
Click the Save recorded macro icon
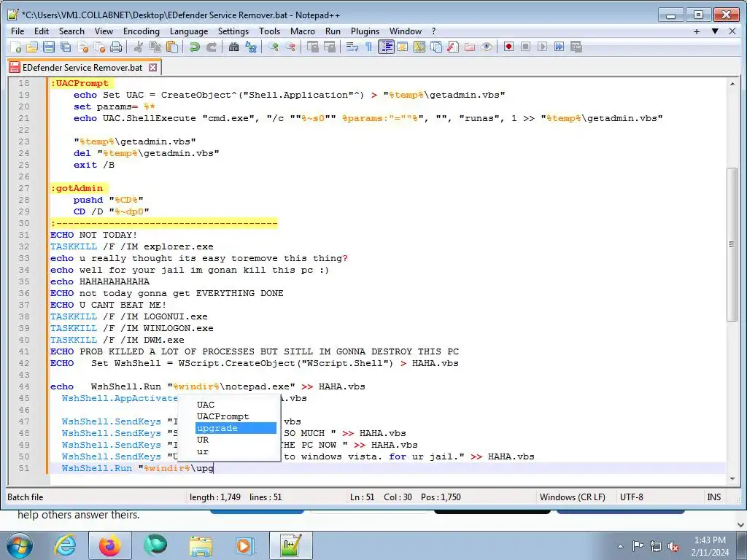point(576,47)
